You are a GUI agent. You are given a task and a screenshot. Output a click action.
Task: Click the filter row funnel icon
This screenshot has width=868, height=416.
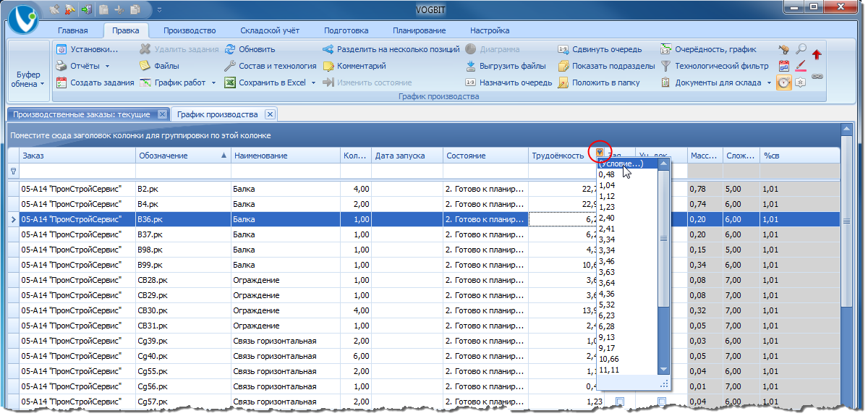pyautogui.click(x=13, y=171)
